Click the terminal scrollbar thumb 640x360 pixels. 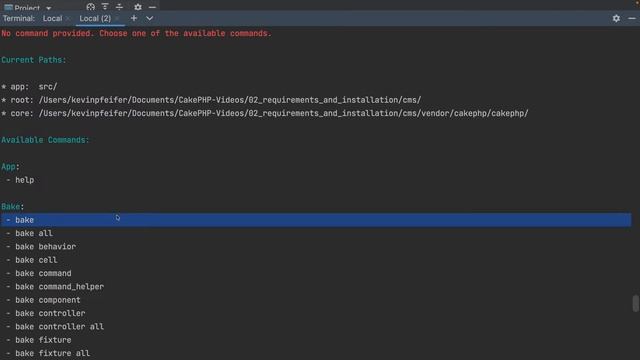click(635, 303)
